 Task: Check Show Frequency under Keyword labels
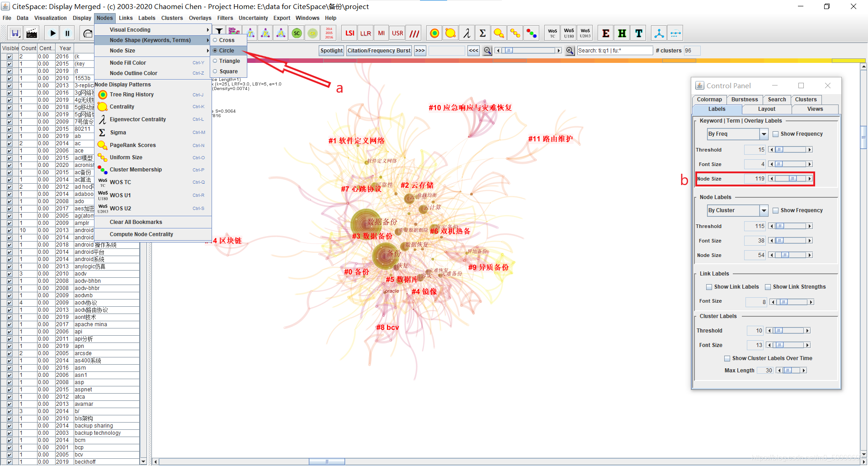pyautogui.click(x=776, y=134)
